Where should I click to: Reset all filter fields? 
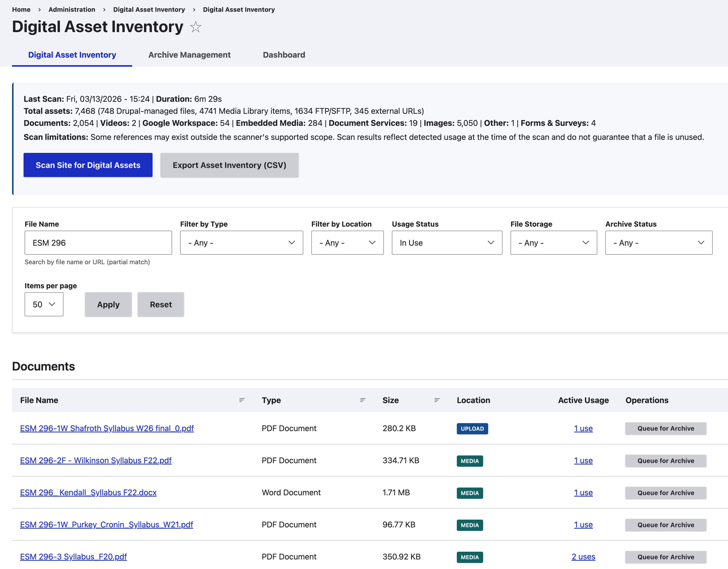click(x=160, y=304)
